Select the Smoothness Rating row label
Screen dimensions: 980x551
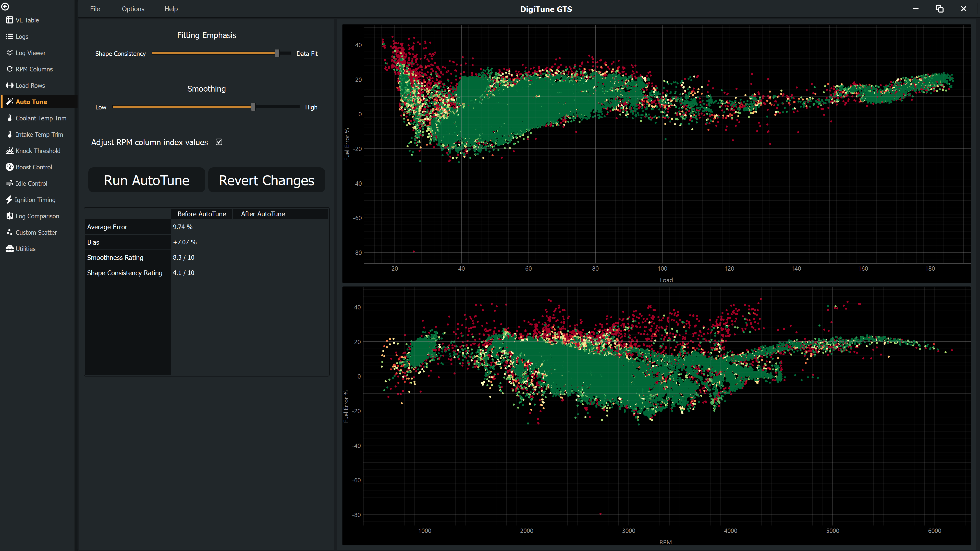[x=115, y=257]
